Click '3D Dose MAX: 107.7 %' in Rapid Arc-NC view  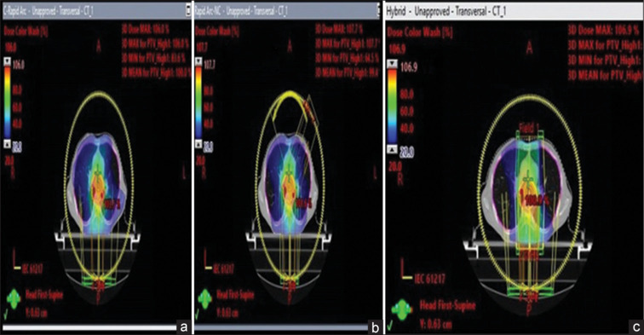338,30
